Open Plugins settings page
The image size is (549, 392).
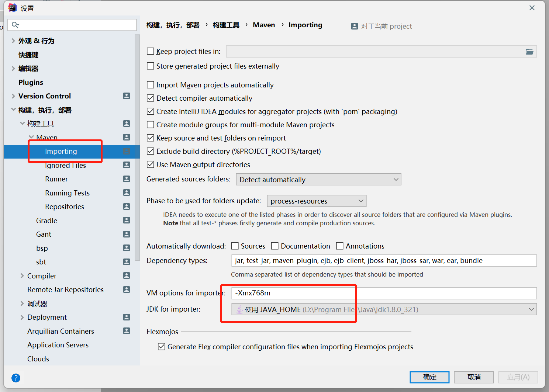click(x=31, y=82)
